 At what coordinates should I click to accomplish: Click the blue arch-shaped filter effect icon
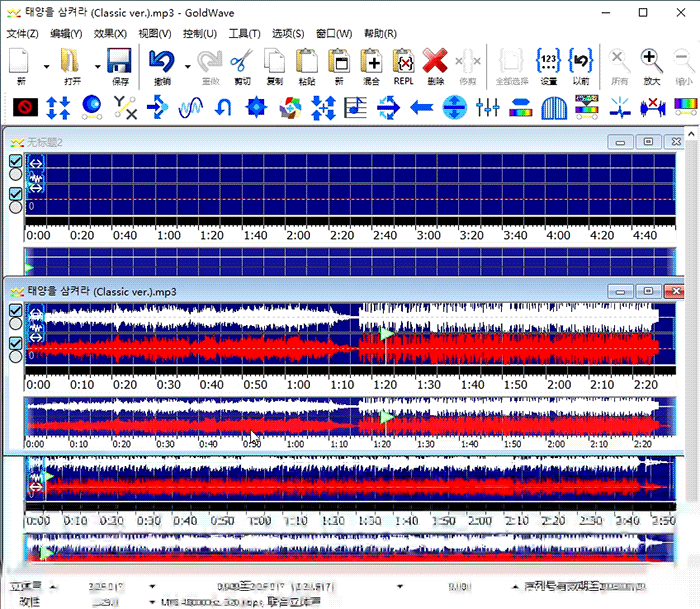pos(554,108)
